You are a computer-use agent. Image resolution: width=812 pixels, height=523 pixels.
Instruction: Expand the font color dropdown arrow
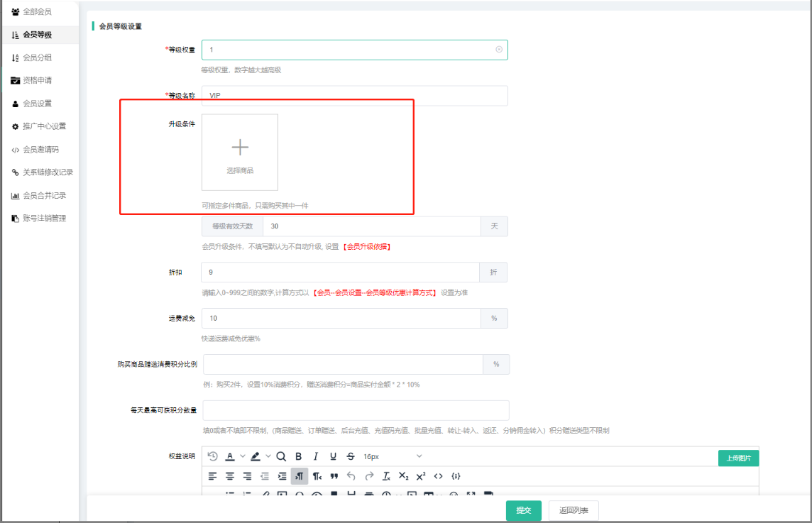click(x=242, y=456)
